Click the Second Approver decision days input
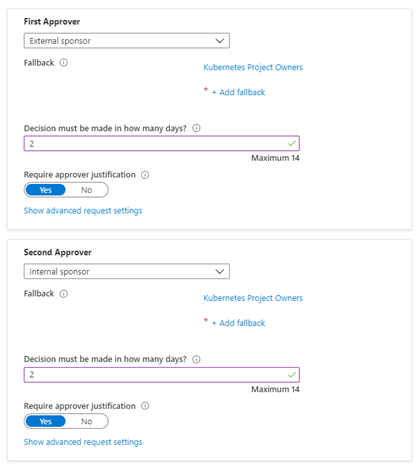Image resolution: width=420 pixels, height=471 pixels. coord(162,375)
